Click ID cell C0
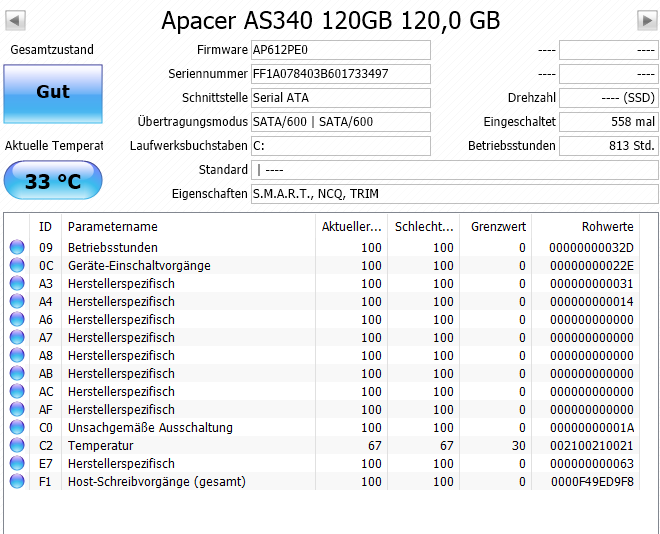Image resolution: width=660 pixels, height=534 pixels. click(x=46, y=428)
